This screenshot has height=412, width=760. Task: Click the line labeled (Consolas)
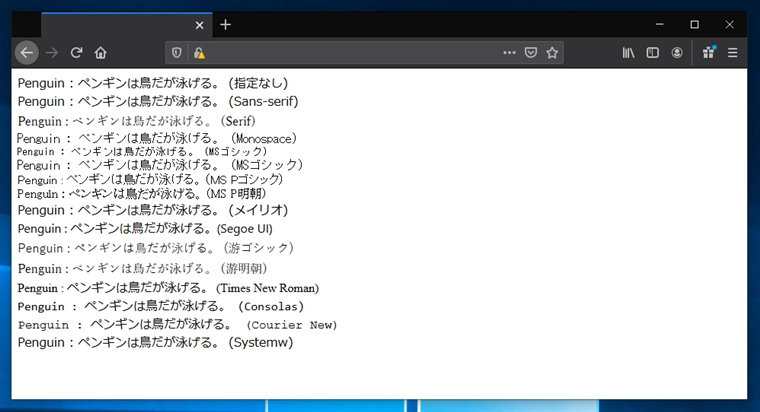pyautogui.click(x=161, y=306)
